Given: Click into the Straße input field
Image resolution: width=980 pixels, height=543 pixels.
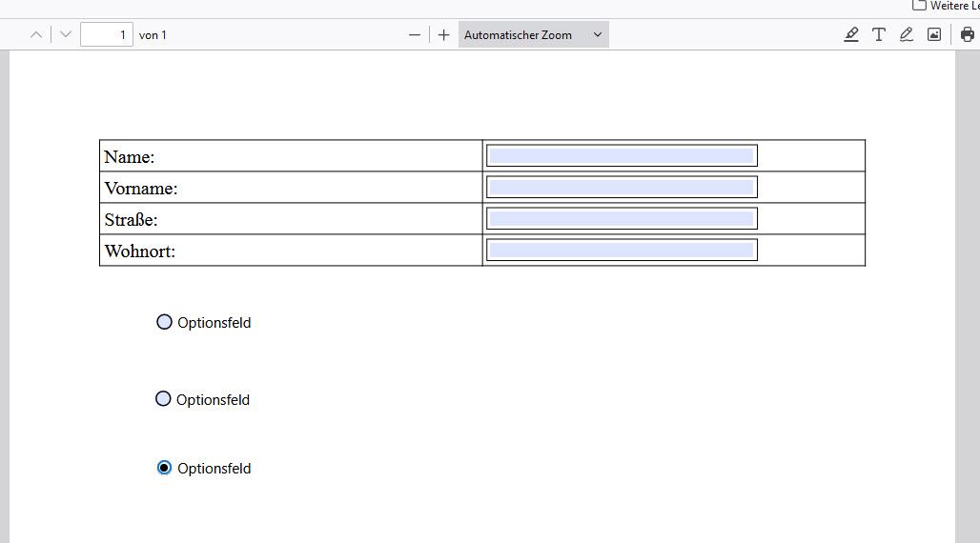Looking at the screenshot, I should tap(622, 219).
